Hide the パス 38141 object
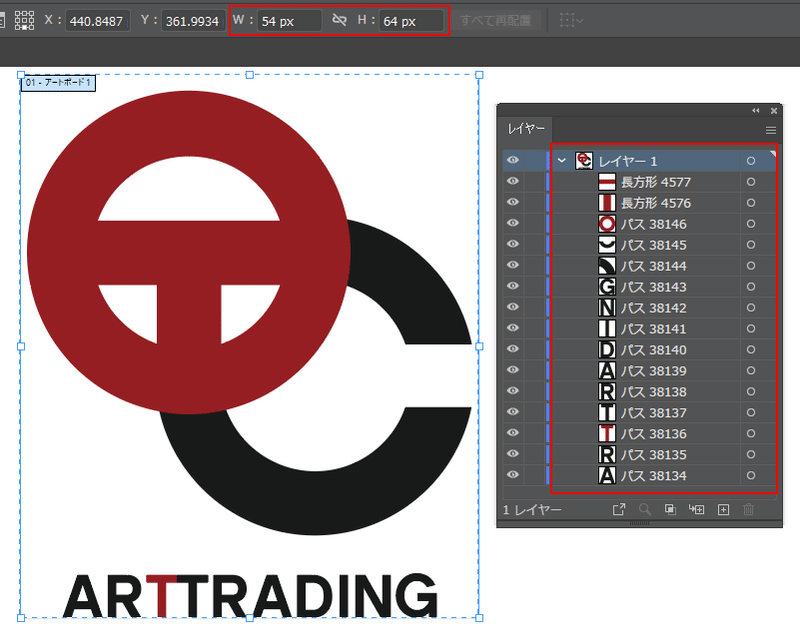The width and height of the screenshot is (800, 633). 513,327
